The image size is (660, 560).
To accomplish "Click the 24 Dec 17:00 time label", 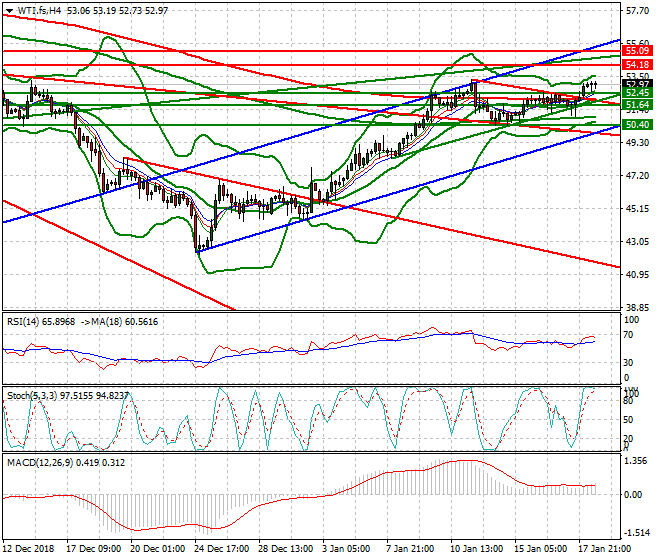I will pyautogui.click(x=222, y=549).
